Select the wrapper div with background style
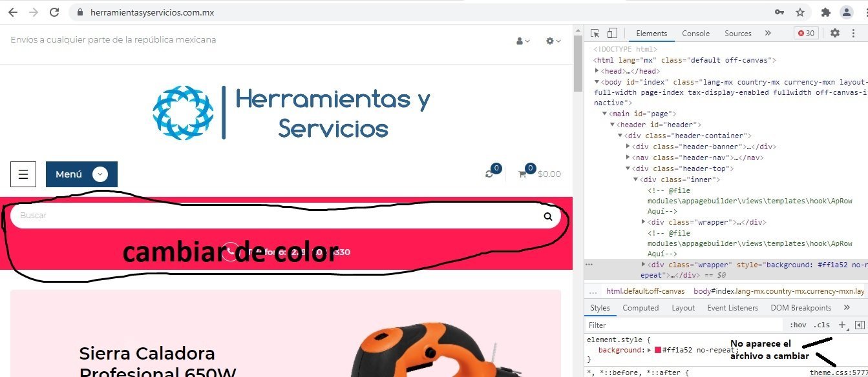The height and width of the screenshot is (377, 868). (726, 270)
